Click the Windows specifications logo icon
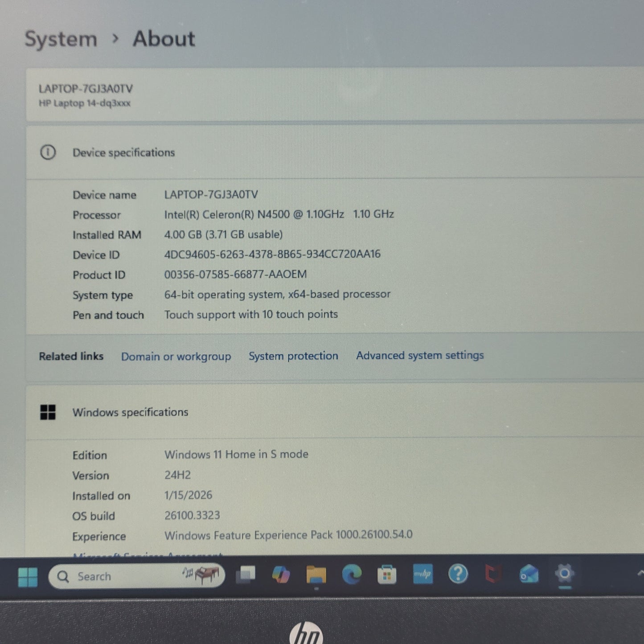 [x=48, y=412]
